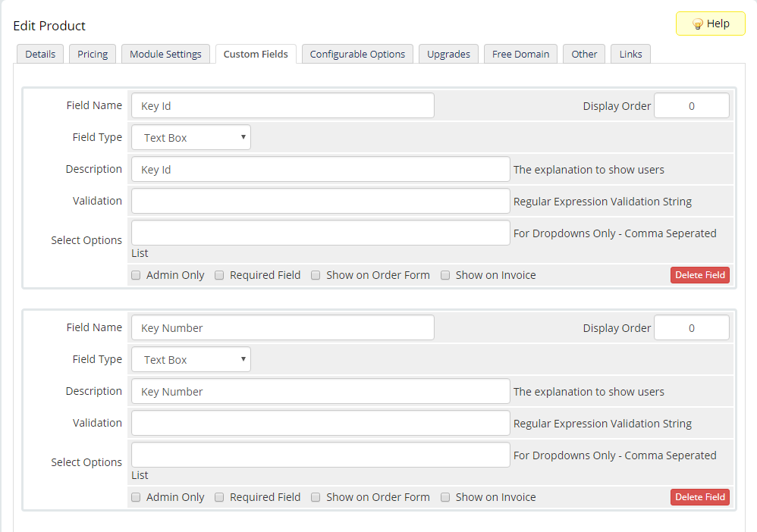
Task: Click Select Options input for Key Number
Action: click(320, 455)
